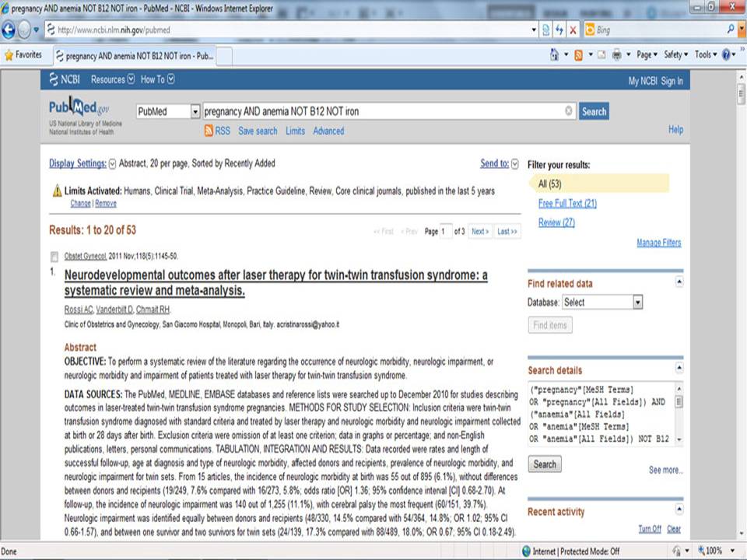747x560 pixels.
Task: Expand the Resources menu
Action: pos(112,79)
